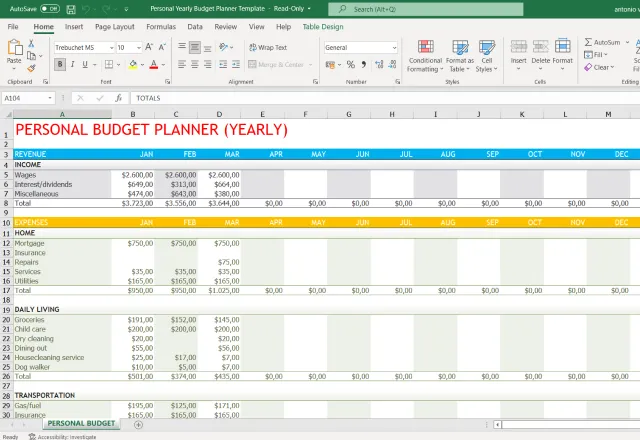
Task: Select column B header
Action: point(133,114)
